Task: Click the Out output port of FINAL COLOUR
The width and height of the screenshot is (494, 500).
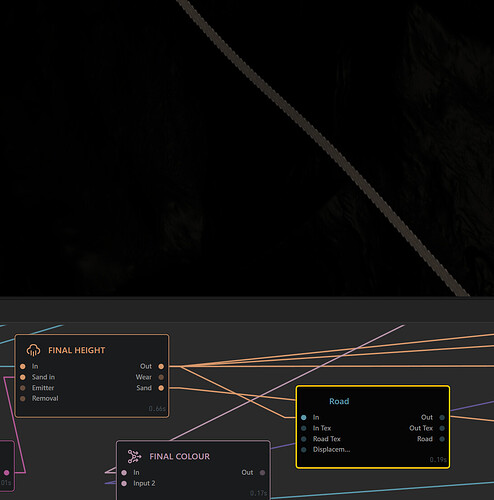Action: pos(263,473)
